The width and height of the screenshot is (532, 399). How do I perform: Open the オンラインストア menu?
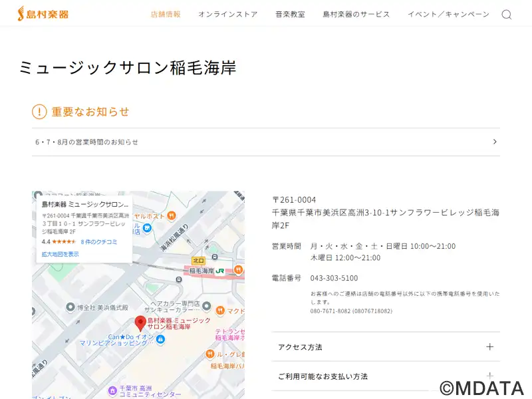[x=228, y=14]
